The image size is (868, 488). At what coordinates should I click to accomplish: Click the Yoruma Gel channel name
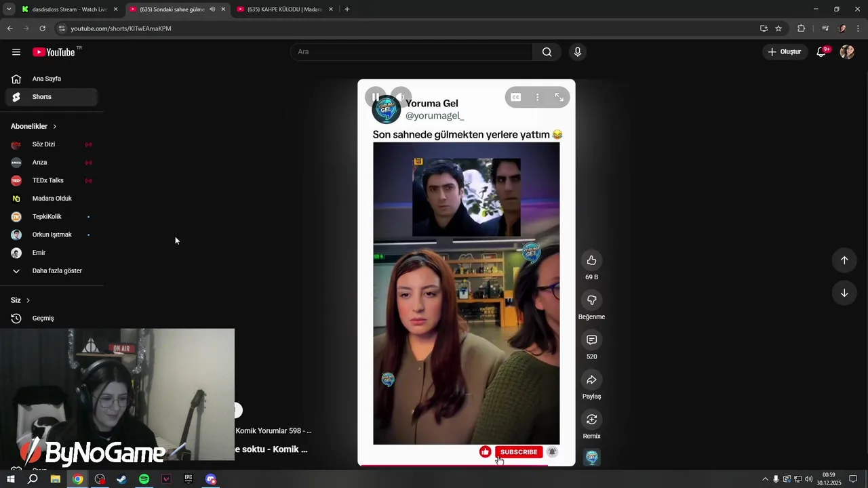pyautogui.click(x=432, y=104)
